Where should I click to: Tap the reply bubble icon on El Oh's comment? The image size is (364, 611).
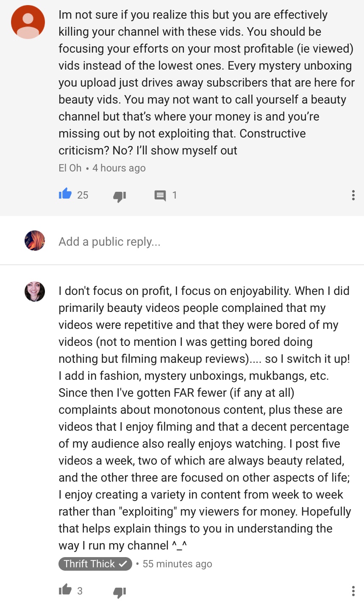click(160, 196)
